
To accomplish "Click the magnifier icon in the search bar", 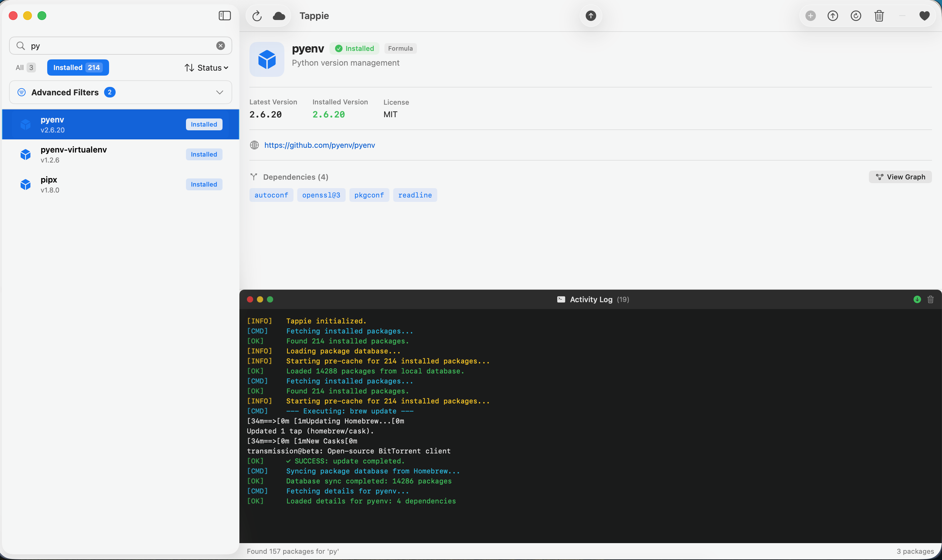I will 21,46.
